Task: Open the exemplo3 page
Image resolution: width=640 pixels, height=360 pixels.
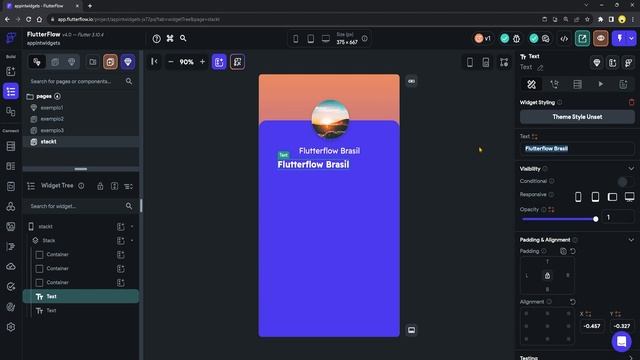Action: [52, 130]
